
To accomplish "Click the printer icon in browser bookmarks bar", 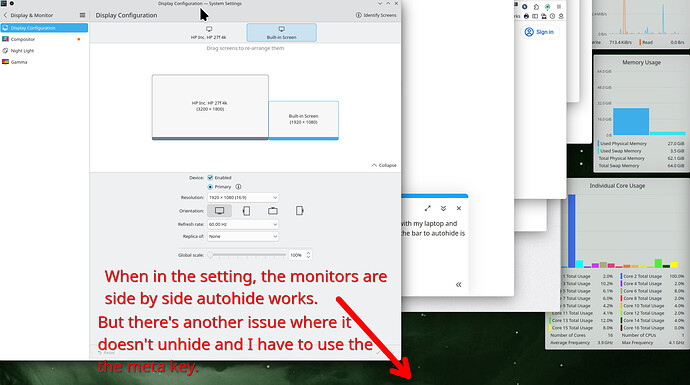I will 526,16.
